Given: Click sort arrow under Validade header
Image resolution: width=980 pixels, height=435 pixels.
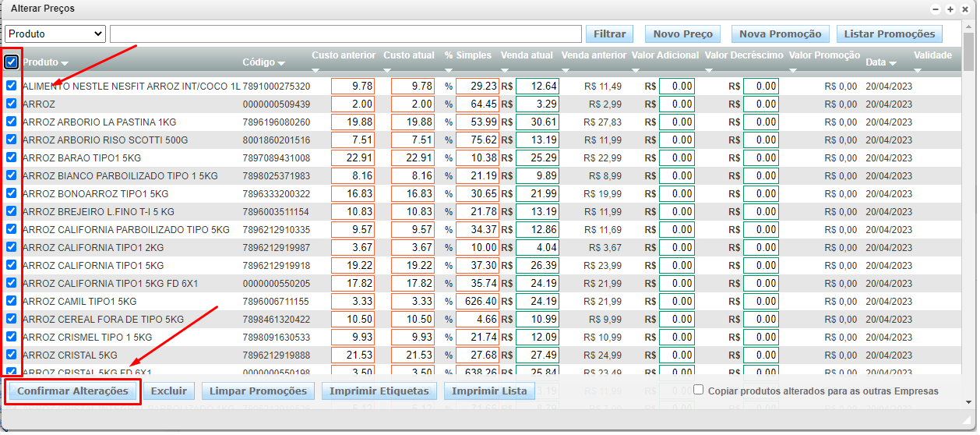Looking at the screenshot, I should pos(918,70).
